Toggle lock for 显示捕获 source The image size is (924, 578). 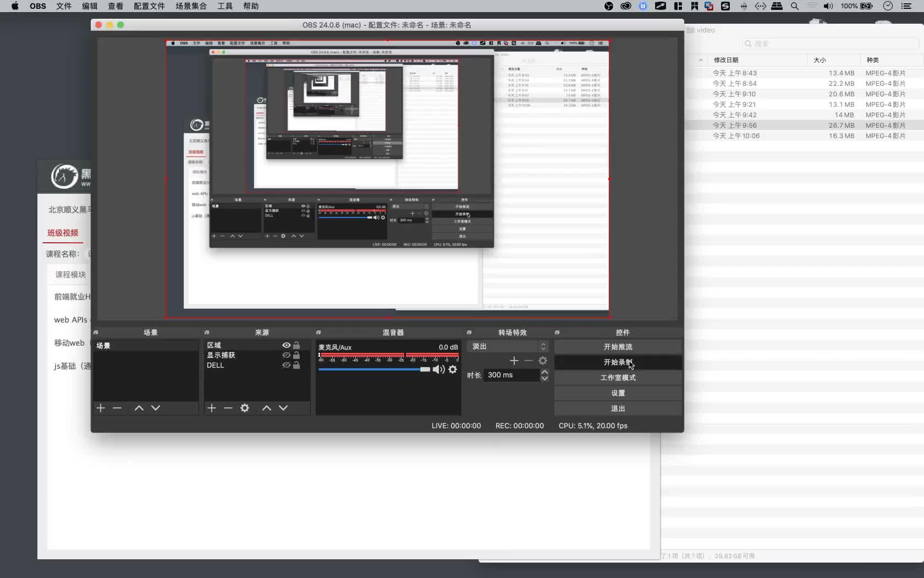pyautogui.click(x=296, y=355)
